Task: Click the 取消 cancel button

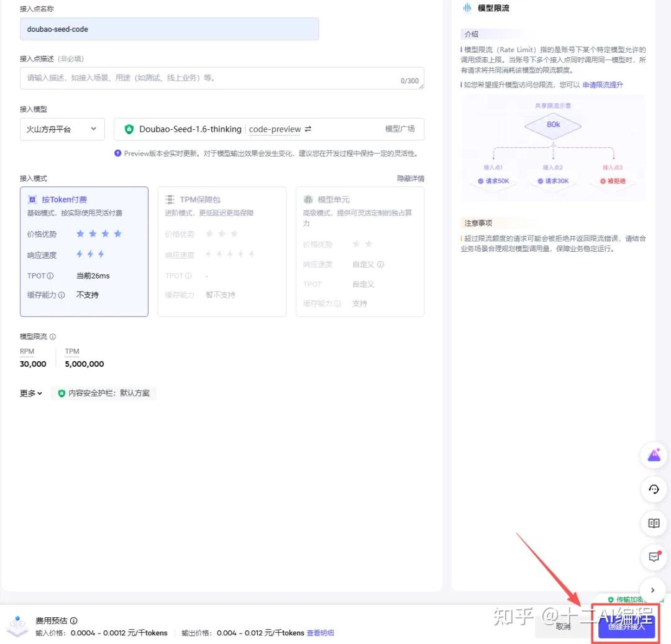Action: (x=563, y=627)
